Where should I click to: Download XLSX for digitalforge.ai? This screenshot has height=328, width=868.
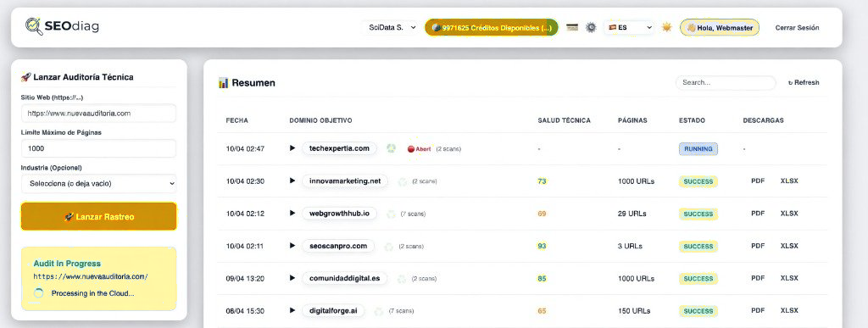click(x=789, y=310)
